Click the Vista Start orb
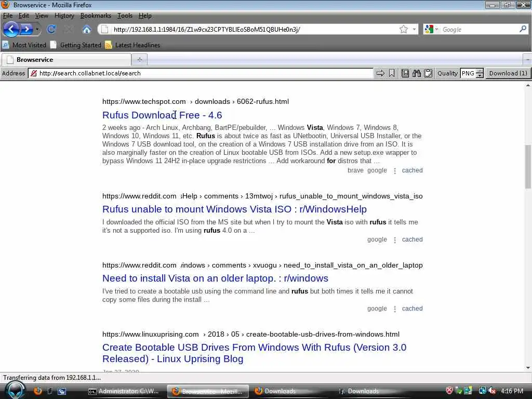Screen dimensions: 532x399 coord(16,390)
